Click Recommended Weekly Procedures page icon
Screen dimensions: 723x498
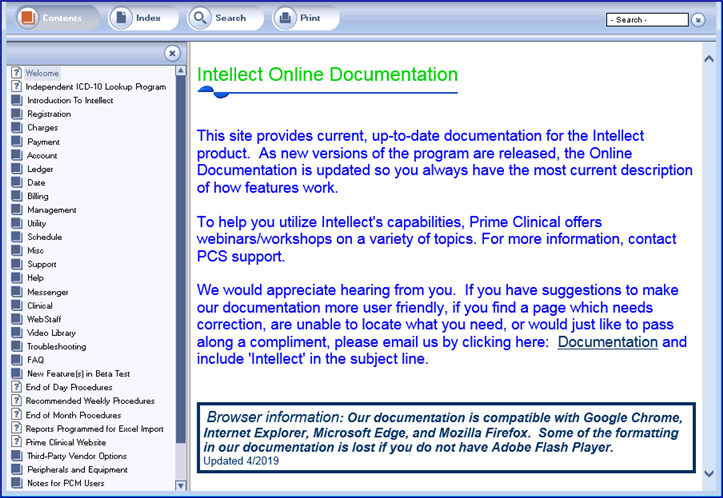[x=17, y=401]
